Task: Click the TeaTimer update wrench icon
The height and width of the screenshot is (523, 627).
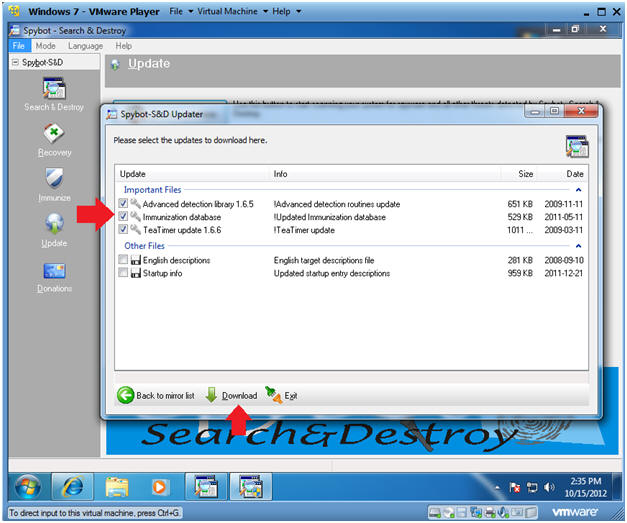Action: (x=136, y=230)
